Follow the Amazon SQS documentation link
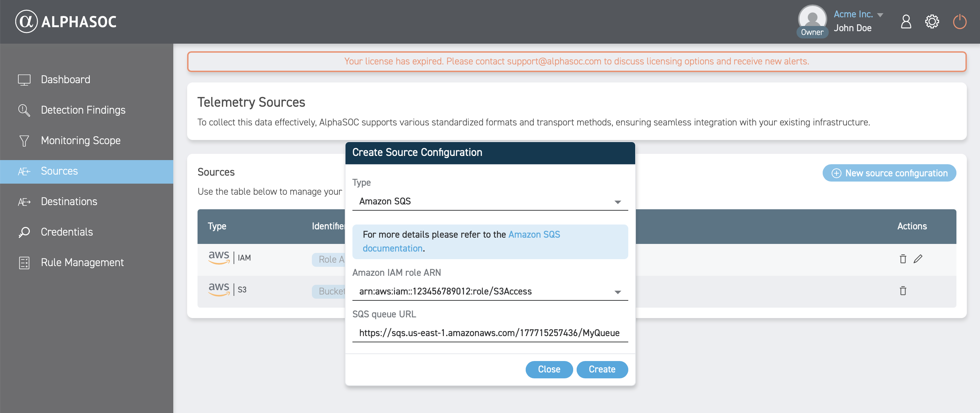 point(534,235)
